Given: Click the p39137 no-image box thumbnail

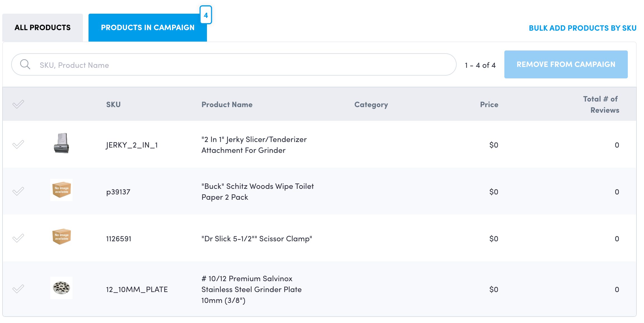Looking at the screenshot, I should [x=61, y=190].
